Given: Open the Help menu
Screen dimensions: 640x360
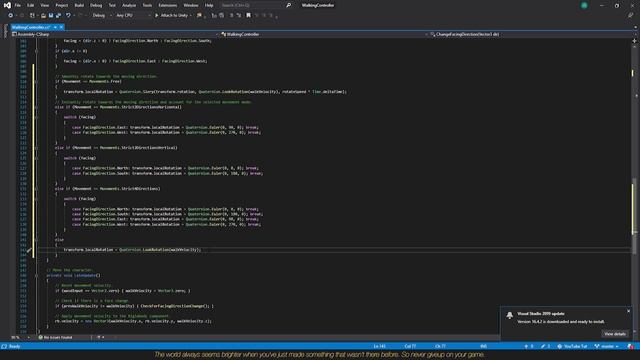Looking at the screenshot, I should [x=209, y=5].
